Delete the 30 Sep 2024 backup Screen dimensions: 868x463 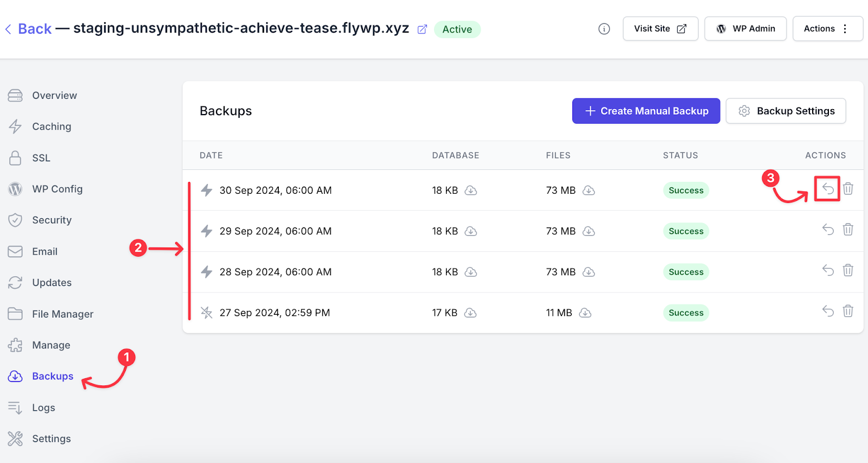click(848, 189)
